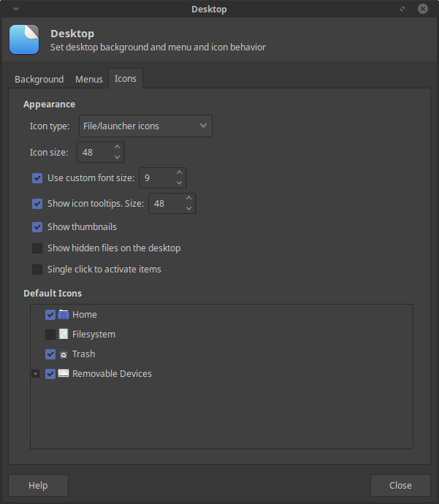
Task: Check the Filesystem default icon checkbox
Action: (x=50, y=335)
